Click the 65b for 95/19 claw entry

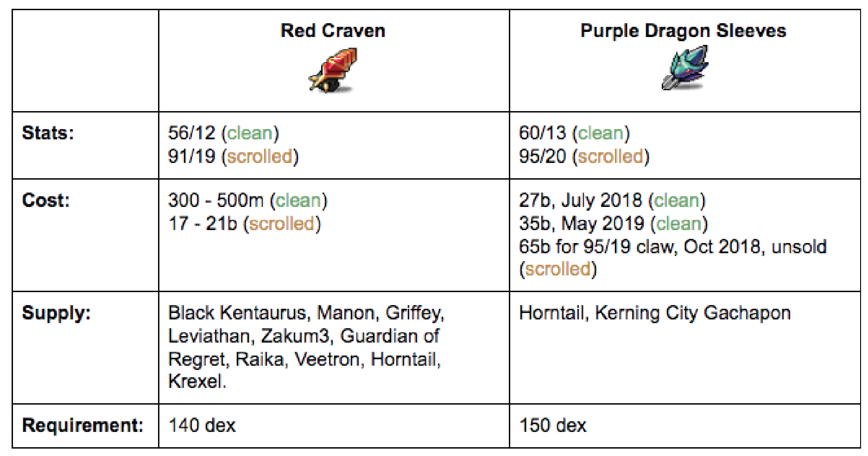coord(672,247)
